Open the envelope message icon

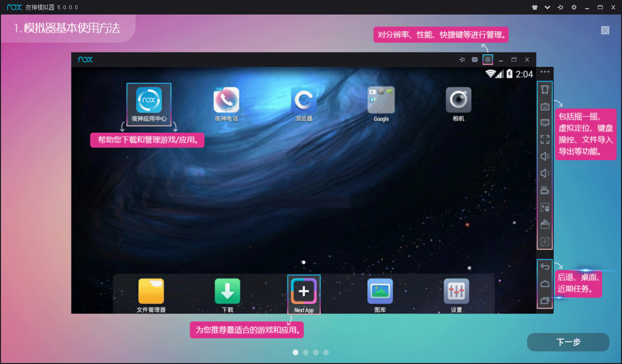pyautogui.click(x=475, y=60)
